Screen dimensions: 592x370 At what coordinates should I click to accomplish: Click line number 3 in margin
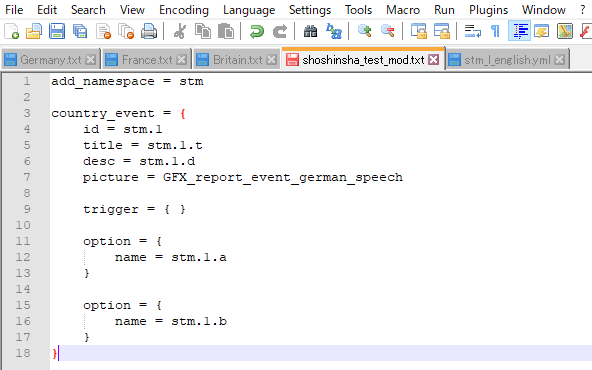[26, 113]
